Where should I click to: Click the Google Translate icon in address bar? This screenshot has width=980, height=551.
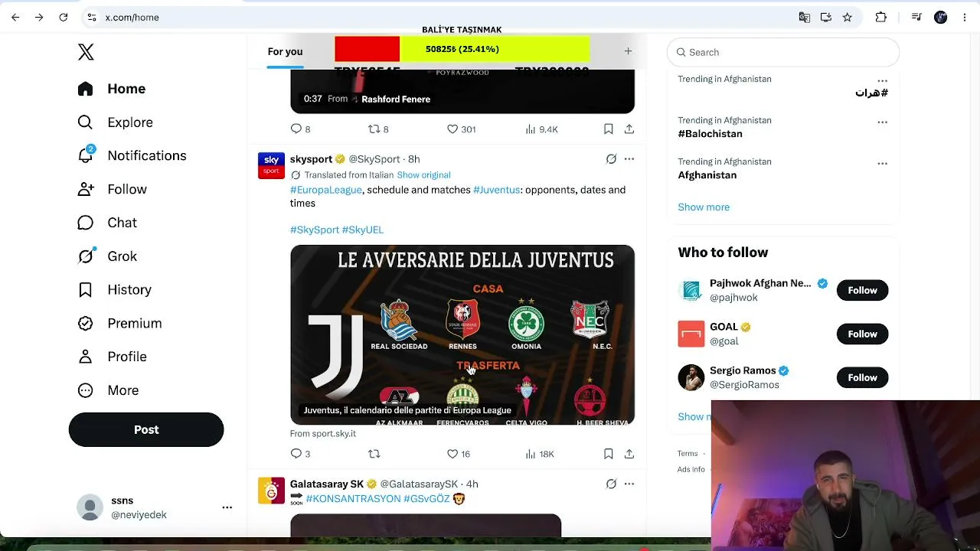pyautogui.click(x=804, y=17)
